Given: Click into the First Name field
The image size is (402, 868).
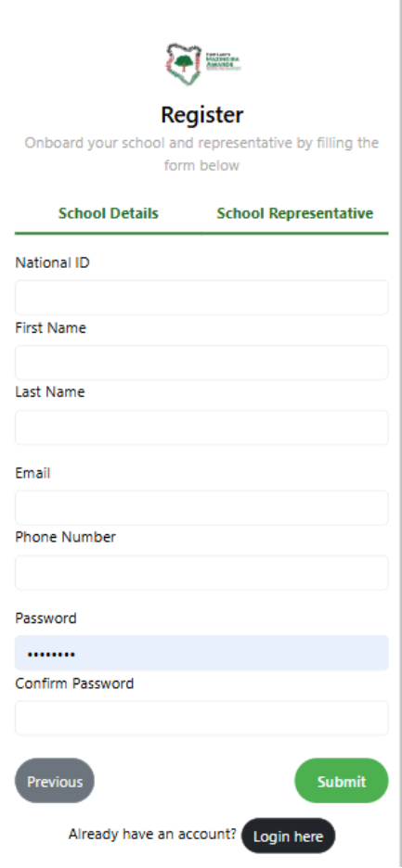Looking at the screenshot, I should click(x=201, y=363).
